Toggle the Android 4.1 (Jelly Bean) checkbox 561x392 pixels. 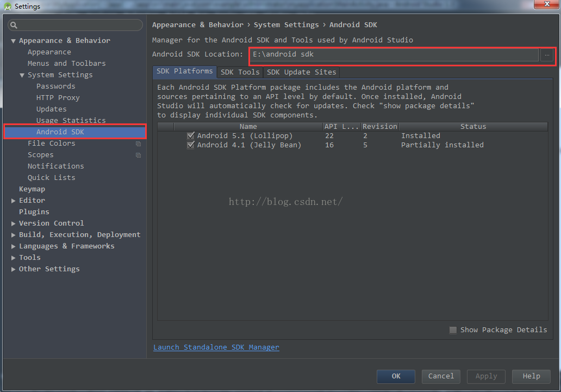191,145
